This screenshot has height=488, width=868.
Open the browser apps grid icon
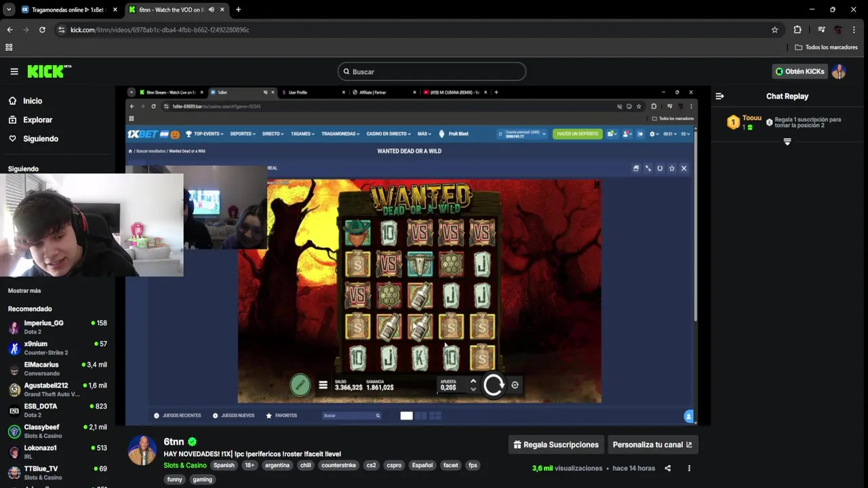point(9,47)
